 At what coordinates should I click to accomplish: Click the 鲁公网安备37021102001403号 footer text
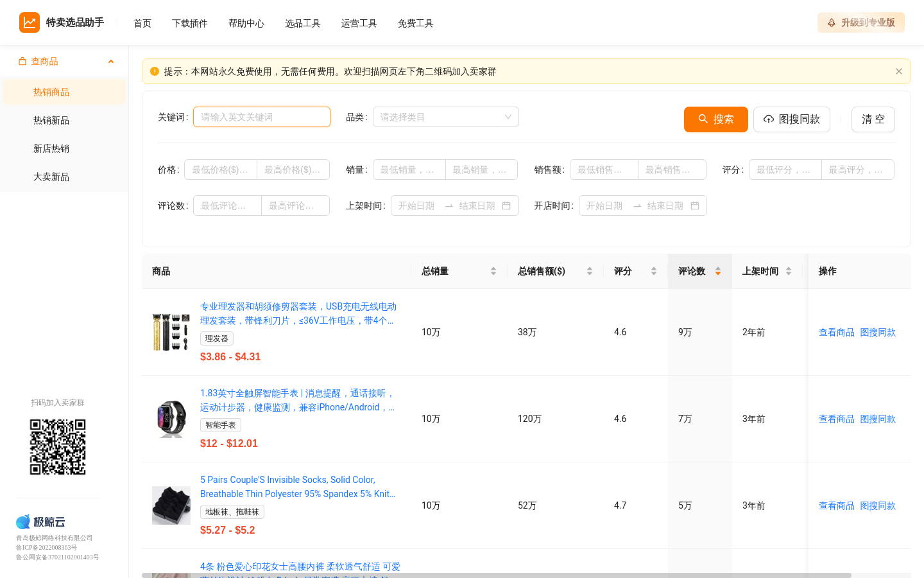coord(58,557)
